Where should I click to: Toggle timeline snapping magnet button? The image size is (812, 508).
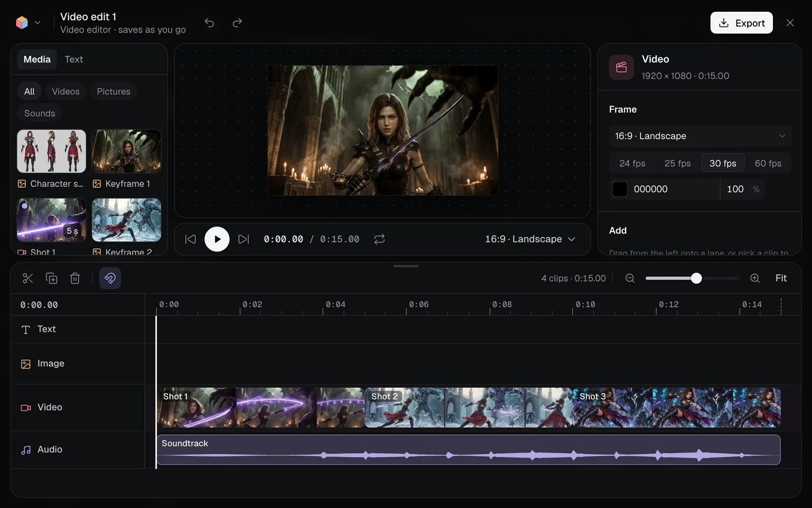tap(110, 278)
